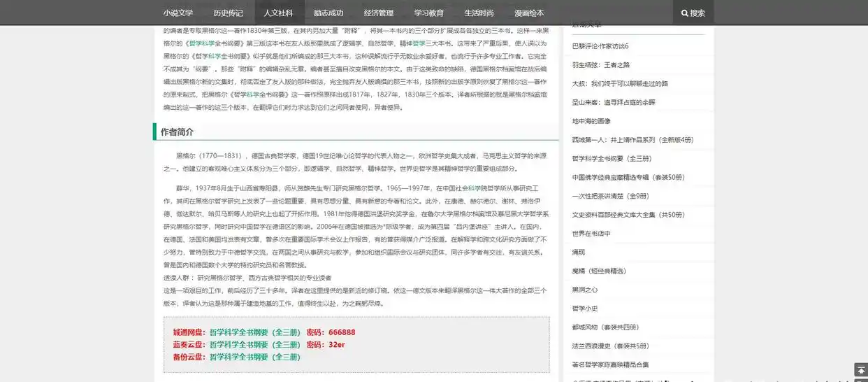The height and width of the screenshot is (382, 868).
Task: Open the 小说文学 menu
Action: pyautogui.click(x=178, y=13)
